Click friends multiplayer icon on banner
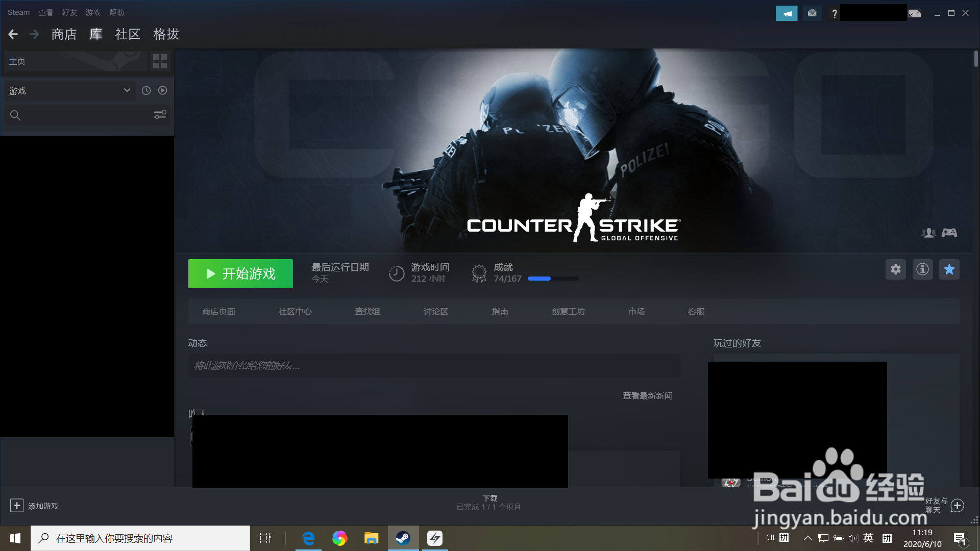 coord(928,233)
